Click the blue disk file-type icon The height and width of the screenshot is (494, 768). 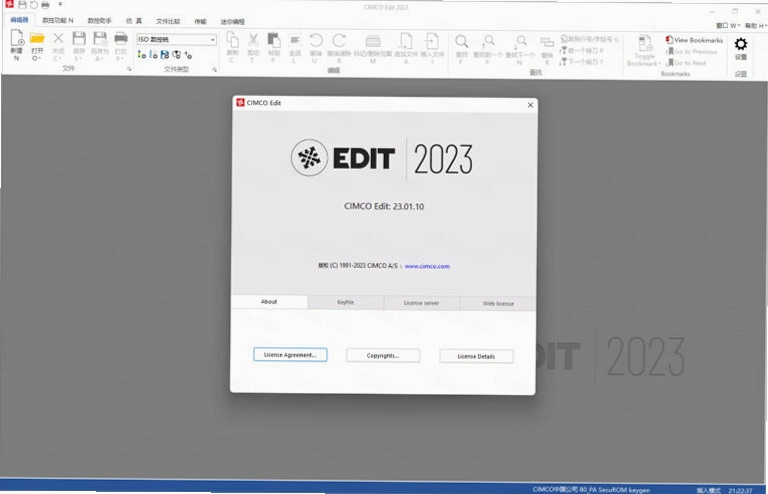(165, 54)
